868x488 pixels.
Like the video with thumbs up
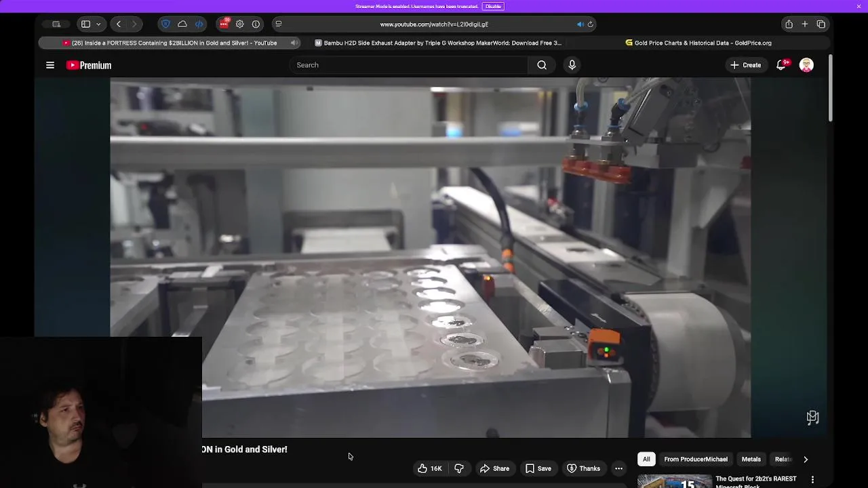(x=430, y=468)
